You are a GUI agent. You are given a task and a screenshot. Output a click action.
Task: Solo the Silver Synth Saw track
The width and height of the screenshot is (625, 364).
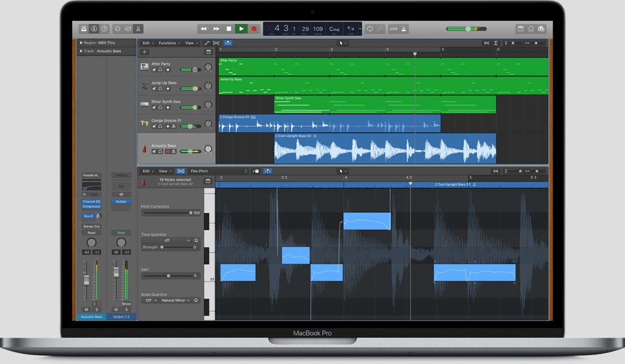point(160,108)
